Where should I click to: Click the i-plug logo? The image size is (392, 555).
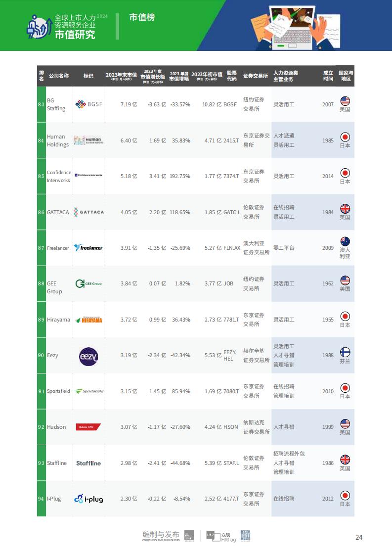click(x=89, y=499)
